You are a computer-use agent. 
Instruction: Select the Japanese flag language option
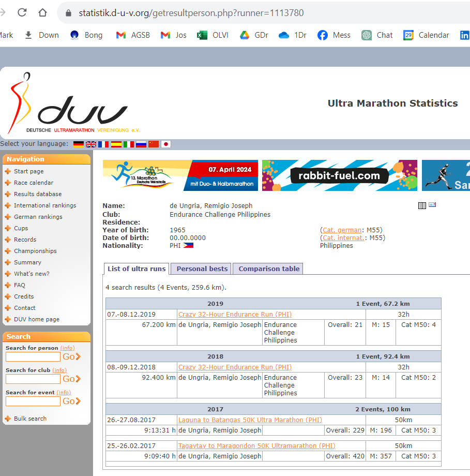166,144
